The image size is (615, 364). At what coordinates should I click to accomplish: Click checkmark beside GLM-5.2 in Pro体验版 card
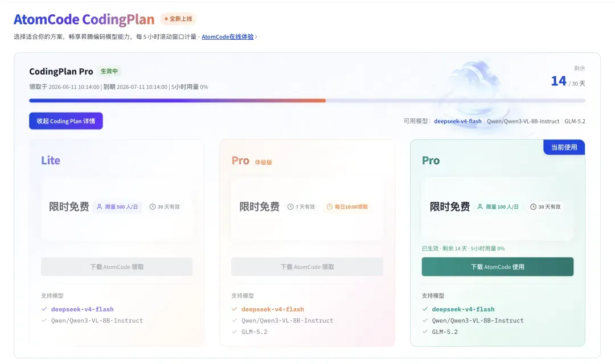(x=234, y=332)
